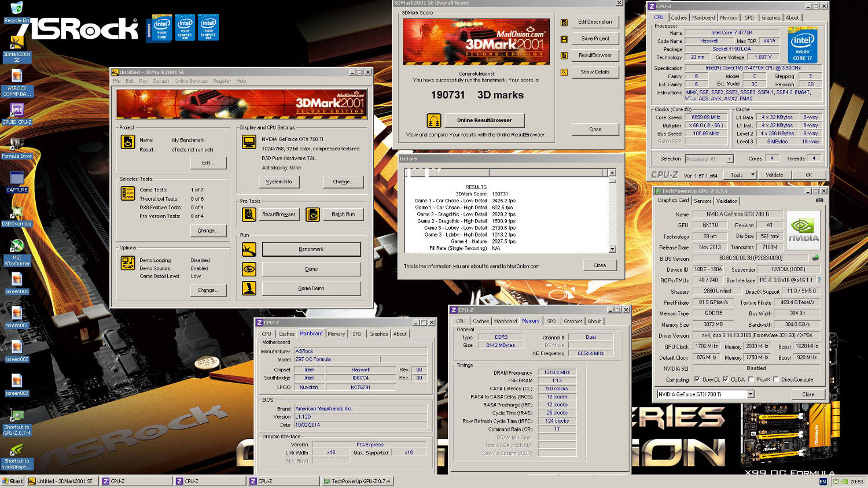
Task: Click the Batch Run button
Action: [343, 215]
